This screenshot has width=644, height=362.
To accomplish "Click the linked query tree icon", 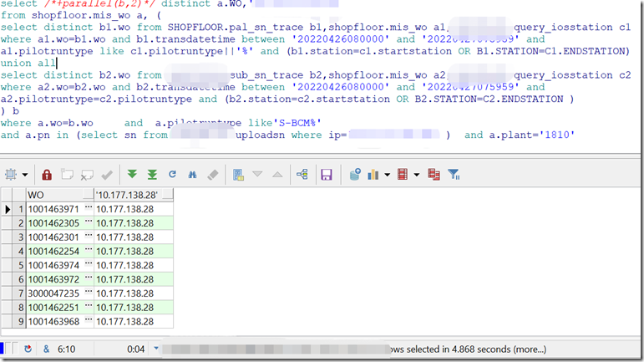I will (x=302, y=174).
